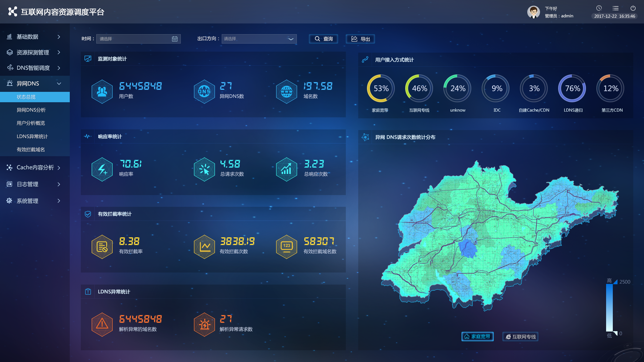Toggle 家庭宽带 map layer button
This screenshot has height=362, width=644.
pyautogui.click(x=477, y=336)
